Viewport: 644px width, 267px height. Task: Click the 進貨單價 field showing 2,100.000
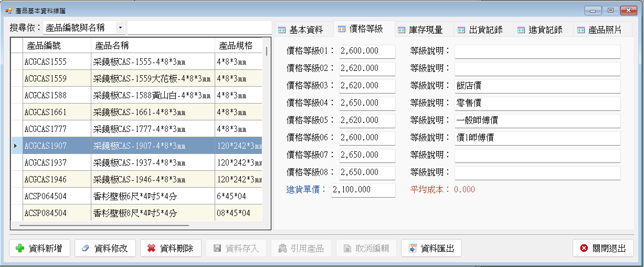coord(363,190)
